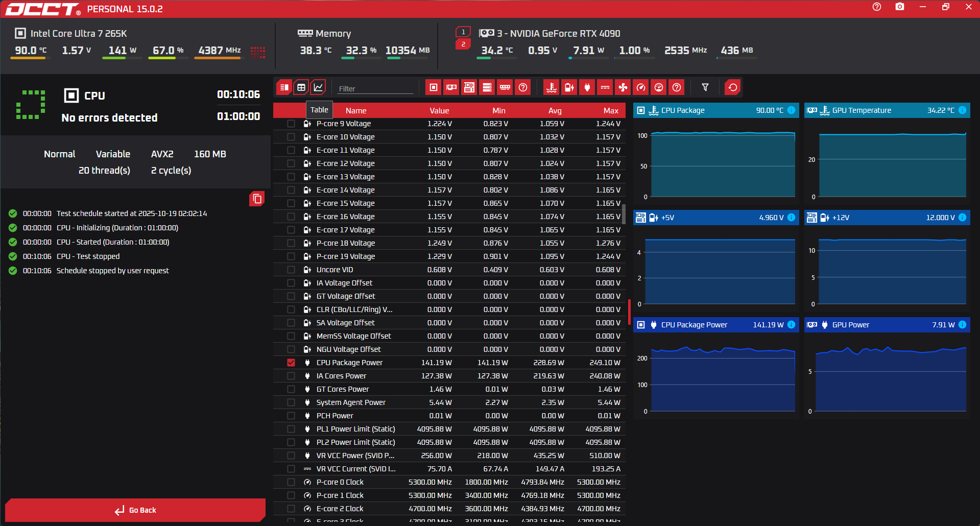This screenshot has height=526, width=980.
Task: Open info for CPU Package graph
Action: pyautogui.click(x=791, y=110)
